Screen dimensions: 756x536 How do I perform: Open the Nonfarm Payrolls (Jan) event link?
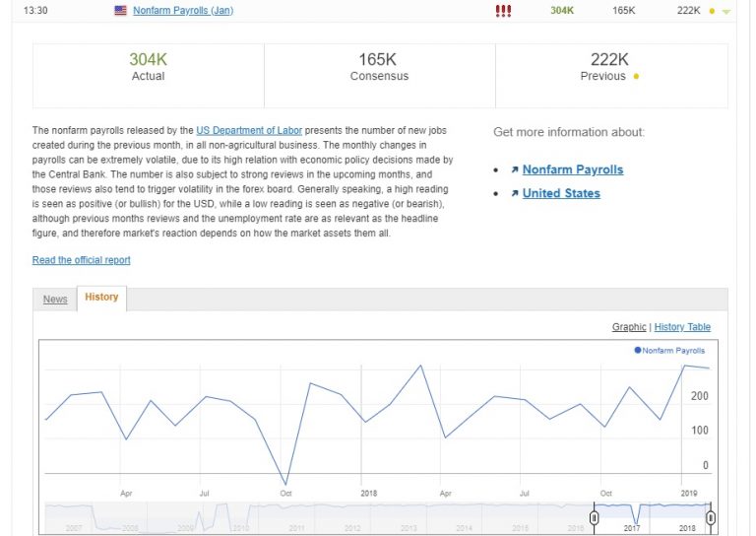[183, 11]
